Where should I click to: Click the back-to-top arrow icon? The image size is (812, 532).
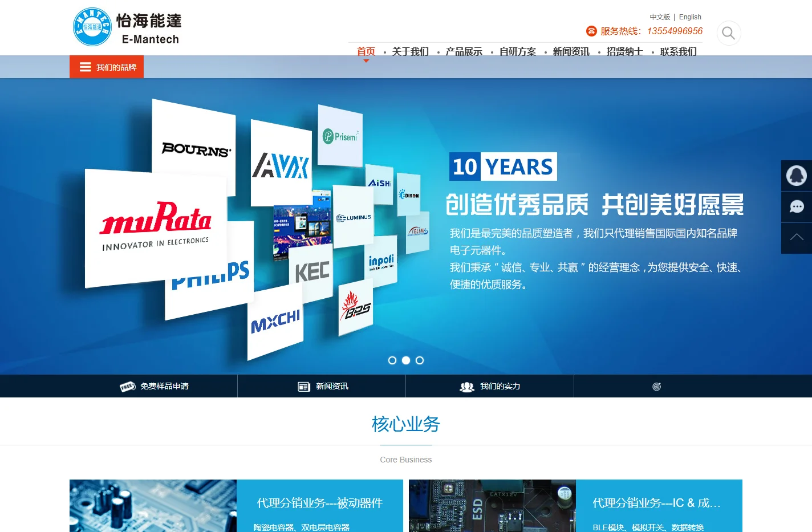click(x=797, y=238)
